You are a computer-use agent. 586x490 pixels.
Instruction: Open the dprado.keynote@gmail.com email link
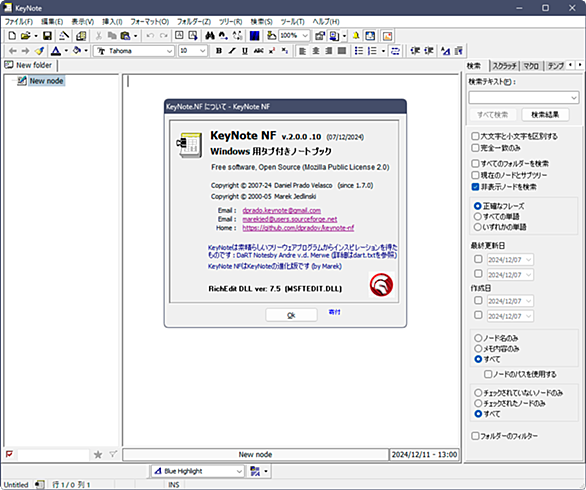tap(281, 210)
